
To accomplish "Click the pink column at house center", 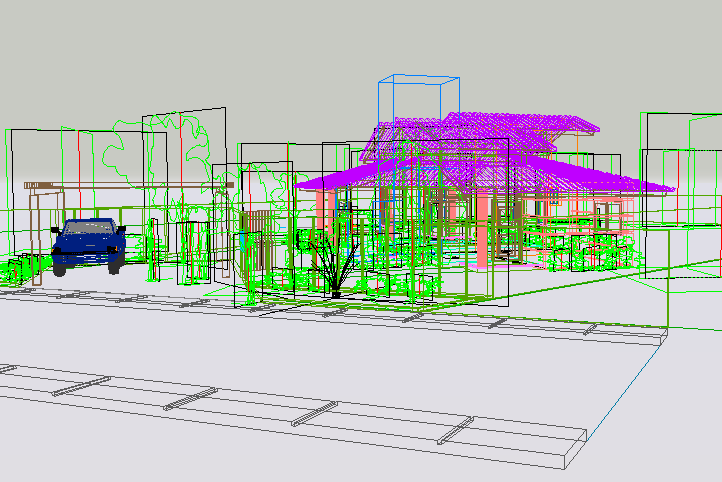I will point(482,230).
